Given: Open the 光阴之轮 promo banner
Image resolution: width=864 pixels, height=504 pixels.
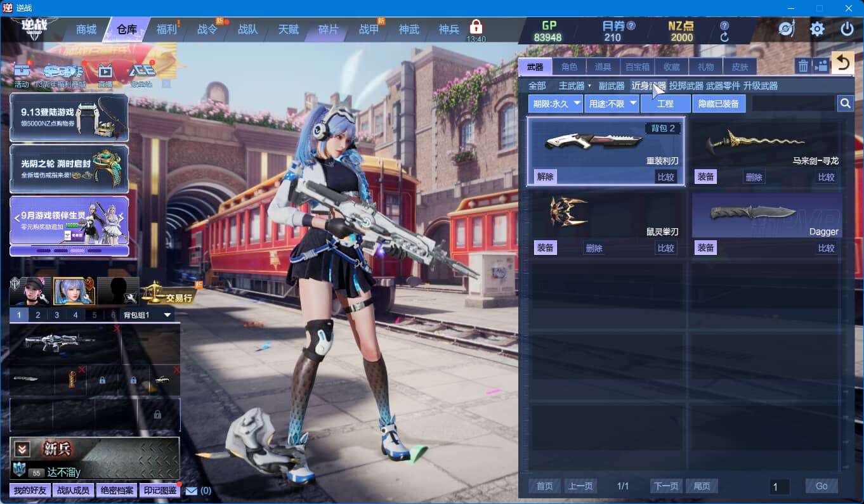Looking at the screenshot, I should point(69,169).
